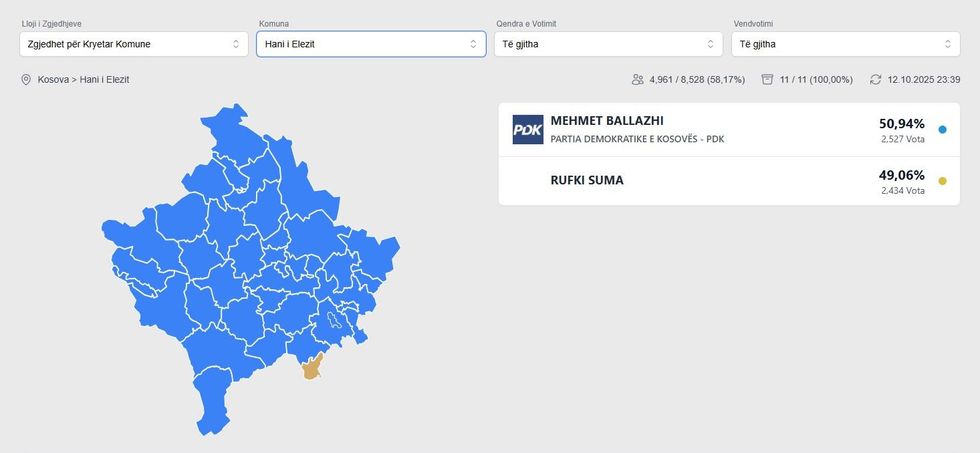
Task: Click the voters turnout people icon
Action: pos(637,80)
